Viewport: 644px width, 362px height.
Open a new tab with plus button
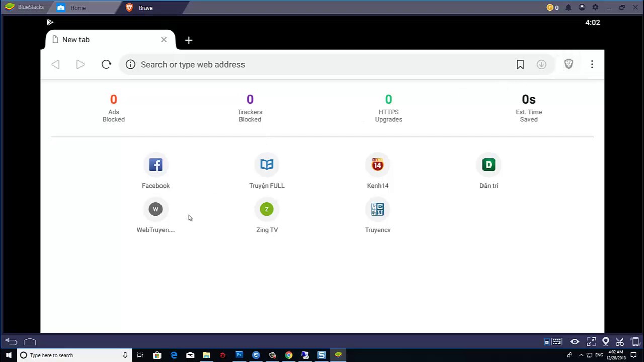[189, 40]
